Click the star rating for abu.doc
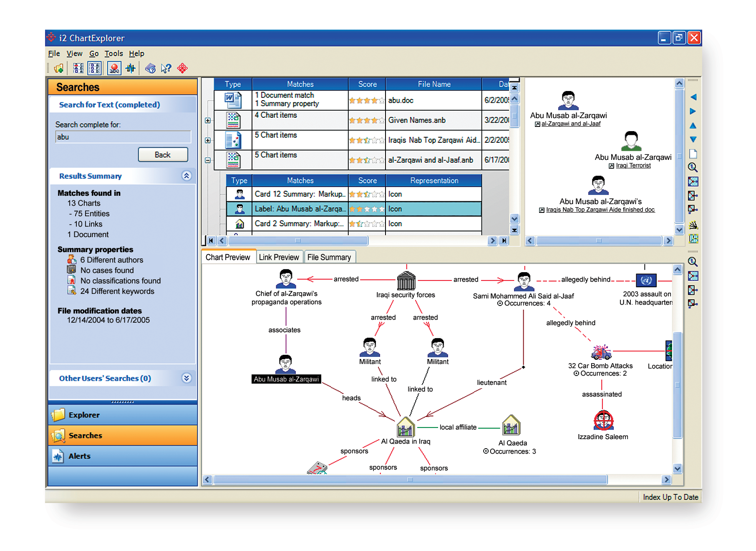This screenshot has height=551, width=756. pyautogui.click(x=366, y=100)
